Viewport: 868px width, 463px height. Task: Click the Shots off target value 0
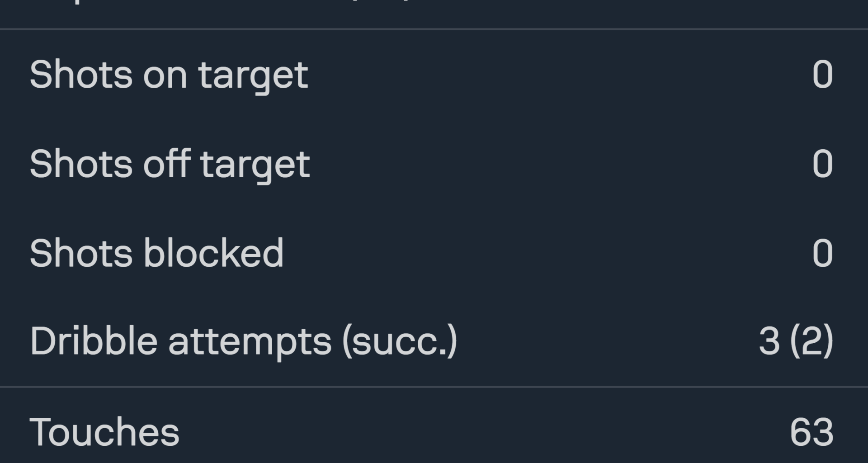822,164
